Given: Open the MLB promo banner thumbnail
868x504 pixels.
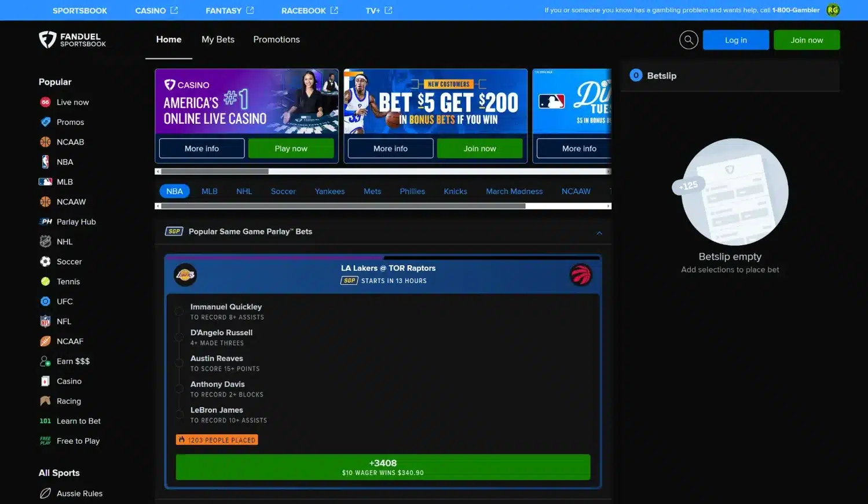Looking at the screenshot, I should 572,101.
